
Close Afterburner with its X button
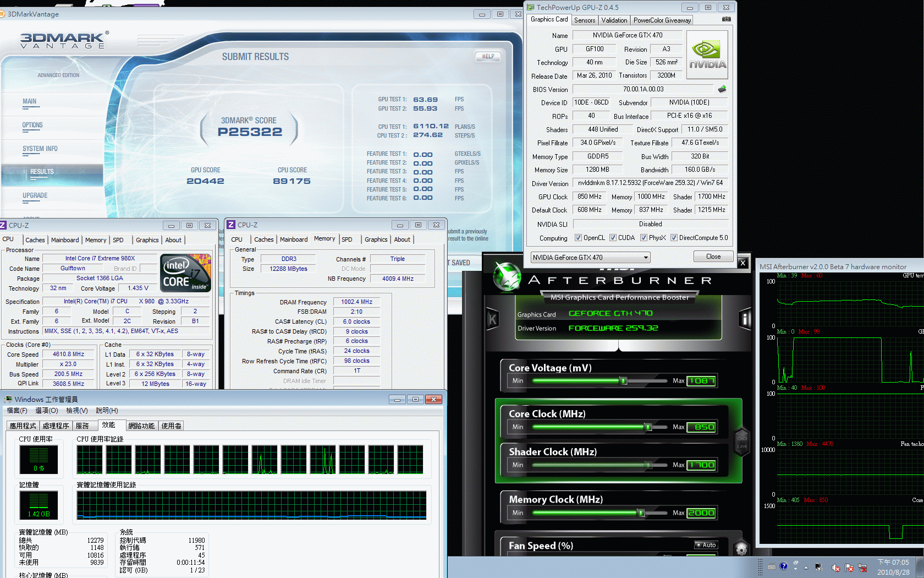(x=743, y=263)
